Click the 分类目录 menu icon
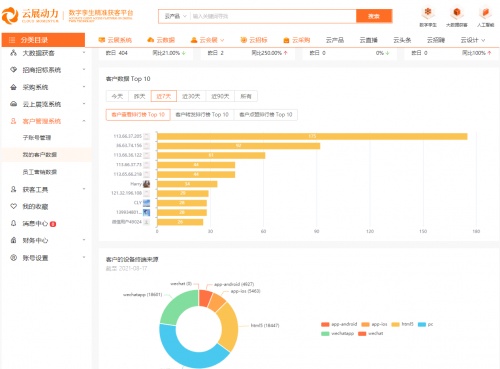 point(12,40)
